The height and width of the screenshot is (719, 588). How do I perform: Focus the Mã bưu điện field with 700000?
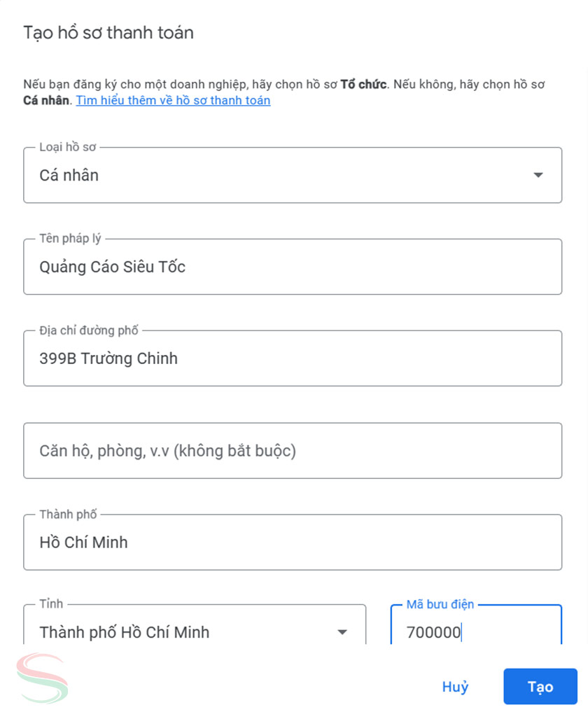pos(476,632)
